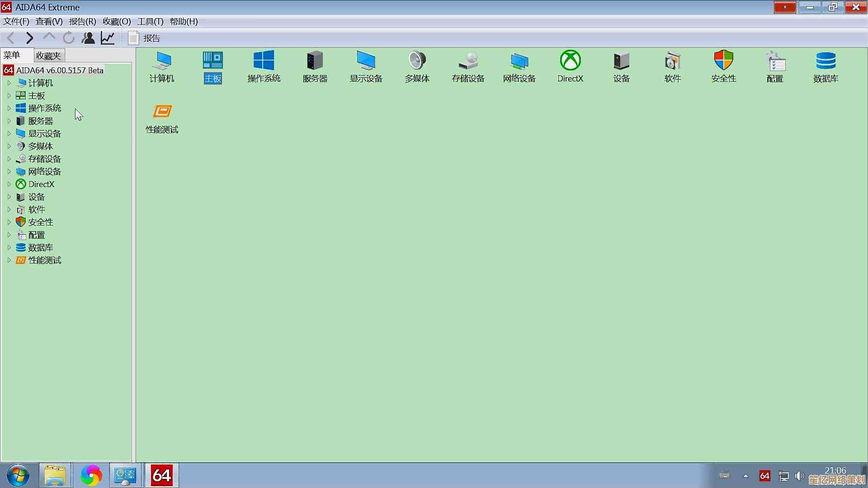
Task: Open the 工具(T) menu
Action: pos(150,22)
